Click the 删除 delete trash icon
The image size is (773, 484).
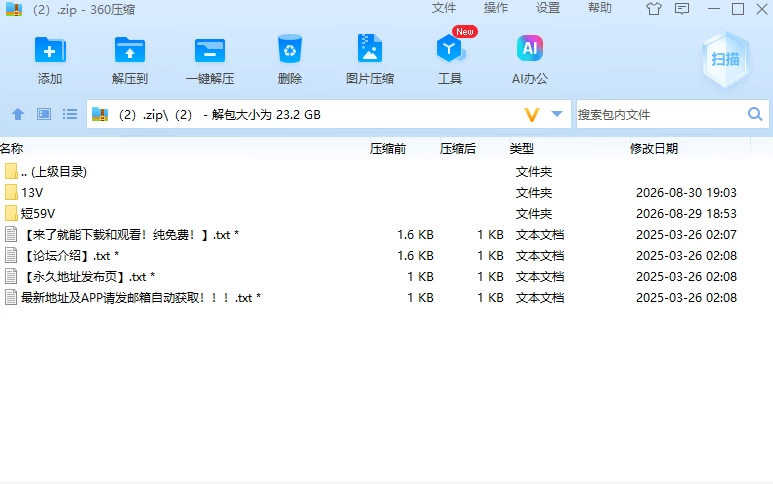[290, 49]
